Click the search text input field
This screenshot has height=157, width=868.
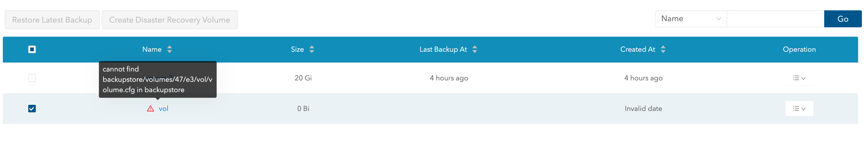(775, 19)
